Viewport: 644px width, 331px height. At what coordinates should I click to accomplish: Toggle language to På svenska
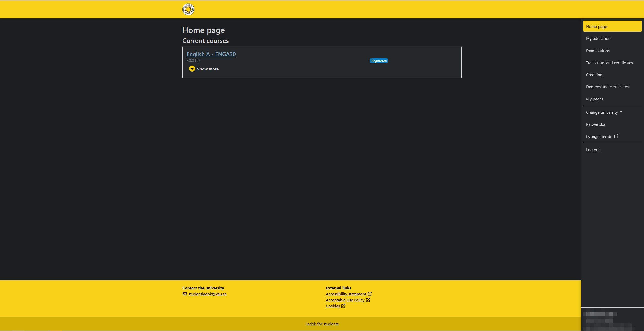595,124
